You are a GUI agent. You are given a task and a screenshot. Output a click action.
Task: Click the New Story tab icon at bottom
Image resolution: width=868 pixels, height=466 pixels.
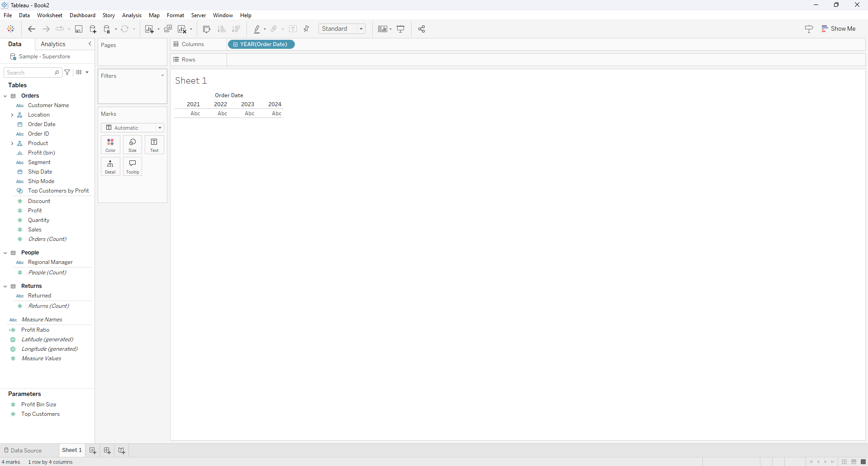(122, 450)
